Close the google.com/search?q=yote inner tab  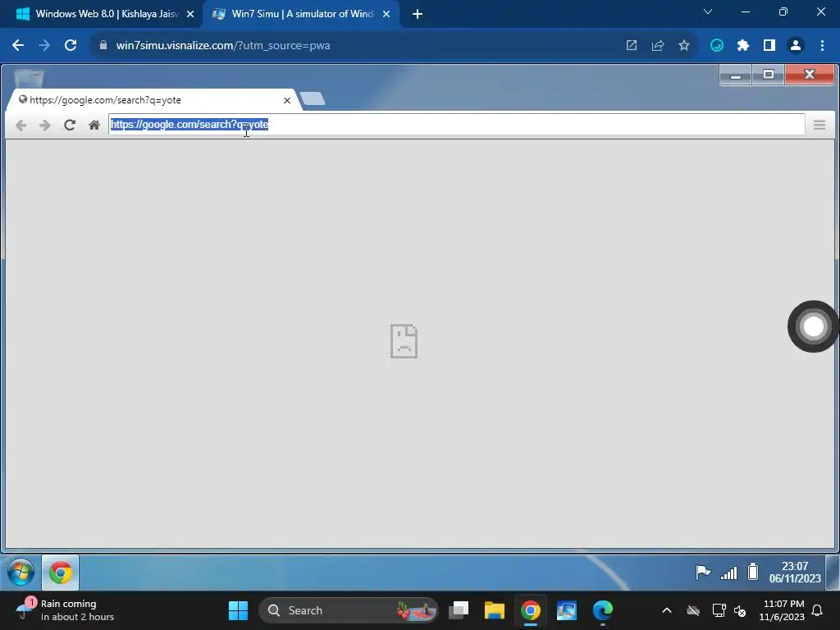pos(287,100)
